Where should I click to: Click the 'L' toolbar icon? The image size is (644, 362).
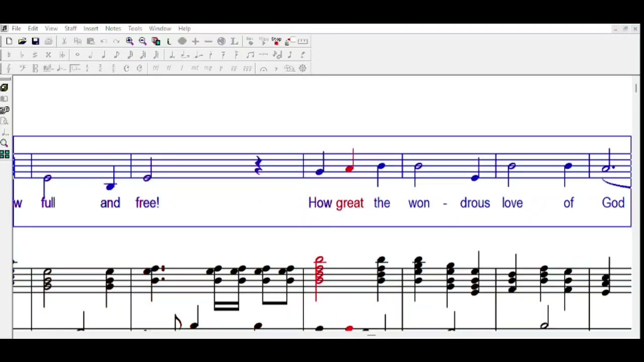[x=234, y=41]
